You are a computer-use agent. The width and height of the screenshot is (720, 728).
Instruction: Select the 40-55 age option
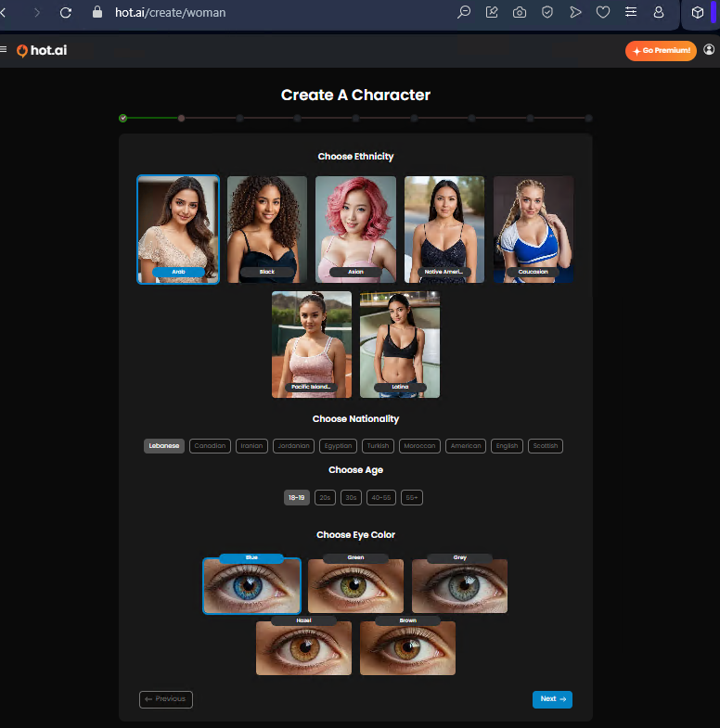click(x=381, y=498)
